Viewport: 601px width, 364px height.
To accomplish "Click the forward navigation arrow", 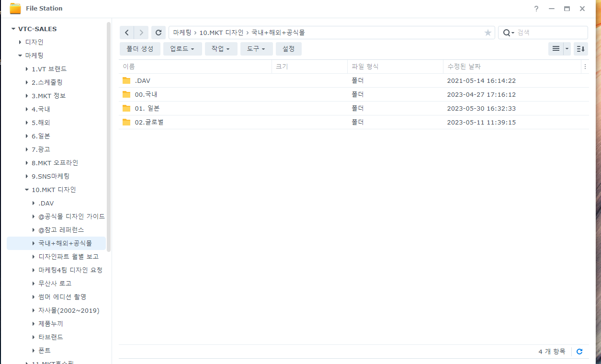I will [141, 32].
